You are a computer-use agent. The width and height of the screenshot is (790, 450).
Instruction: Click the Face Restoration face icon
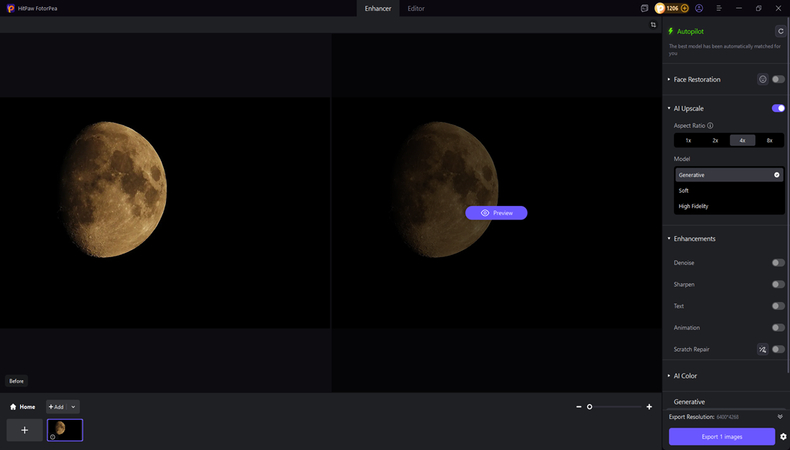763,79
